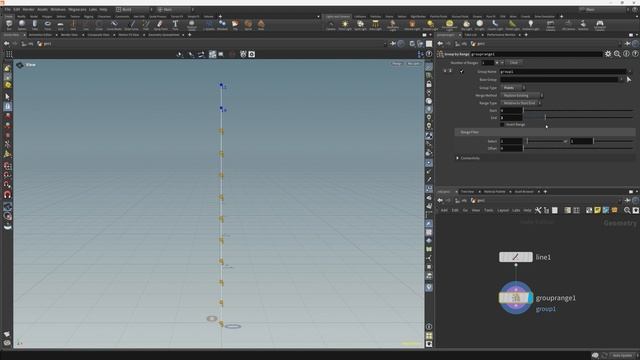This screenshot has height=360, width=640.
Task: Select the Box shelf tool
Action: 9,25
